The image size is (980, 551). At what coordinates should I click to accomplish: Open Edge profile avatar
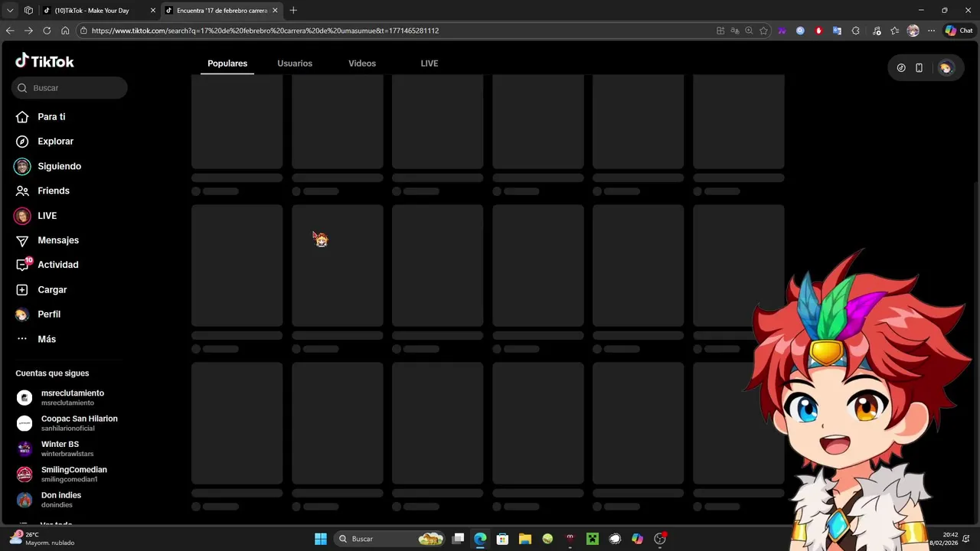tap(913, 31)
